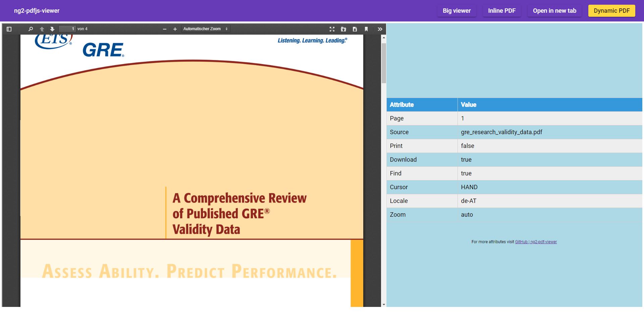Select the Source attribute cell
644x320 pixels.
(422, 132)
